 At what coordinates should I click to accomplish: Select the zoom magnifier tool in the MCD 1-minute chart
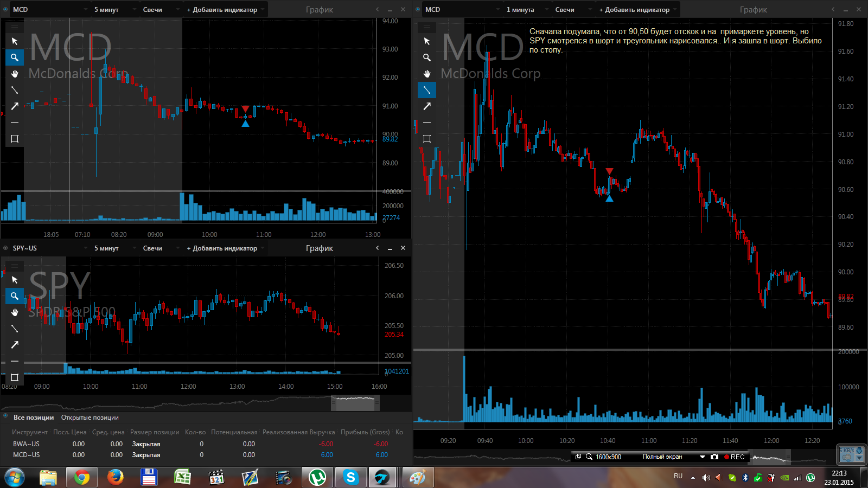point(427,57)
